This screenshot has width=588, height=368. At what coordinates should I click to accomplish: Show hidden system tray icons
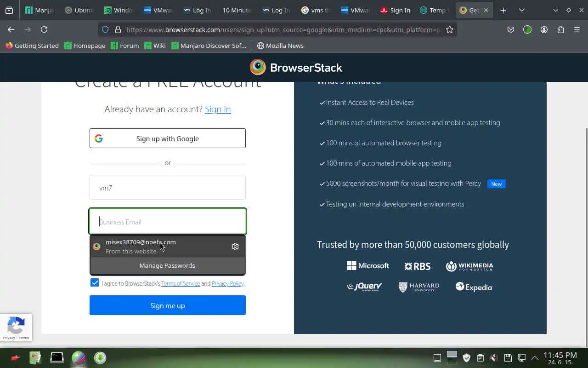tap(535, 357)
